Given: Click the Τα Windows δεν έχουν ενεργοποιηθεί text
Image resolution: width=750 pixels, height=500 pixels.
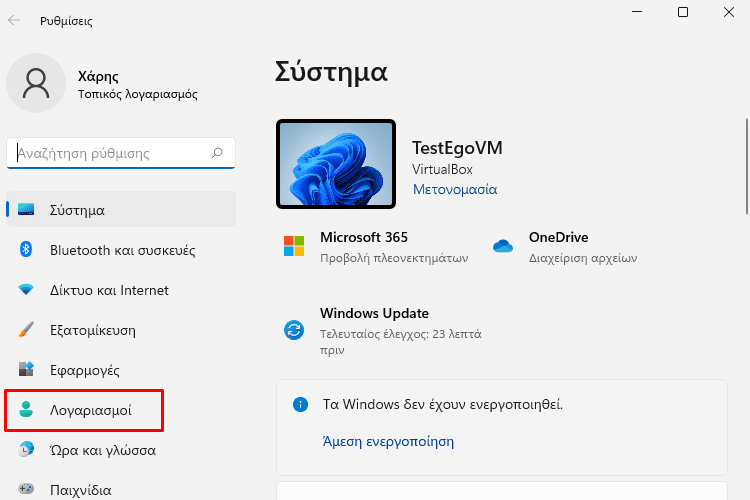Looking at the screenshot, I should 443,405.
